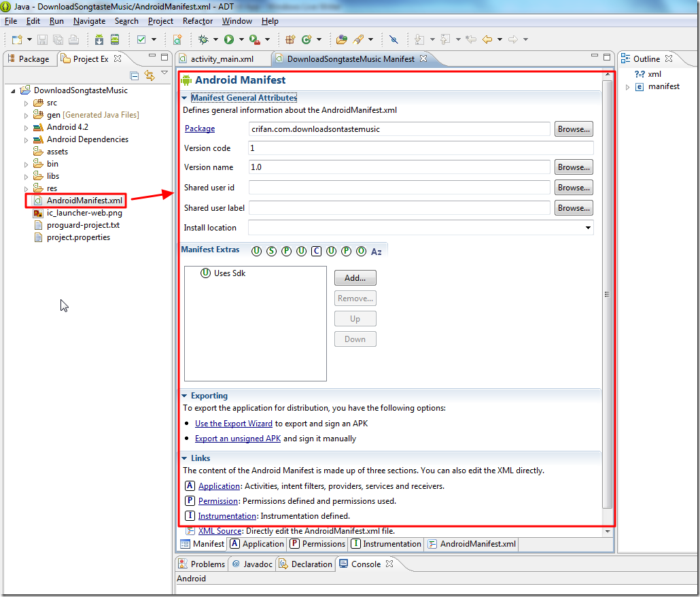The width and height of the screenshot is (700, 597).
Task: Click the New Java Package icon
Action: pyautogui.click(x=290, y=39)
